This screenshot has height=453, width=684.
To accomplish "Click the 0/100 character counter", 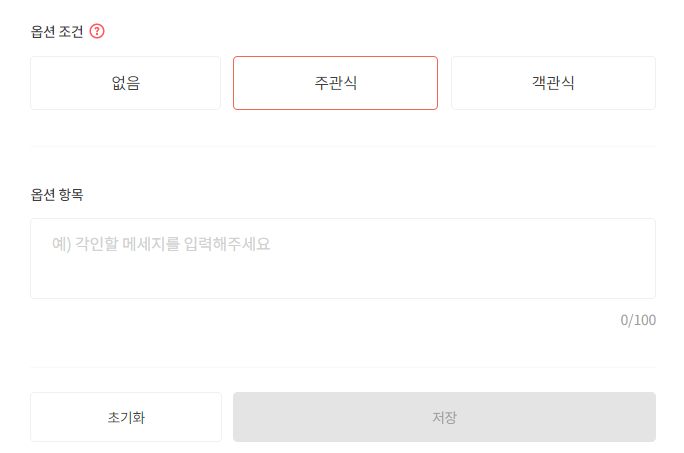I will [638, 321].
